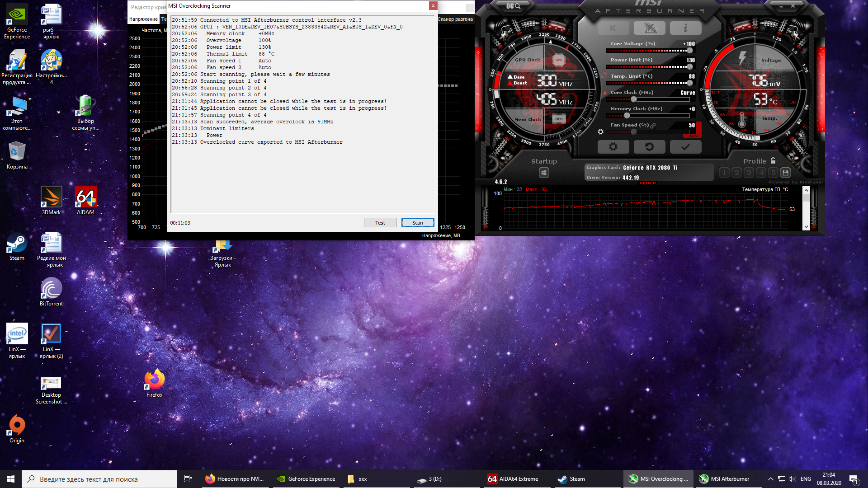Open OC Scanner from Afterburner corner

pyautogui.click(x=513, y=6)
